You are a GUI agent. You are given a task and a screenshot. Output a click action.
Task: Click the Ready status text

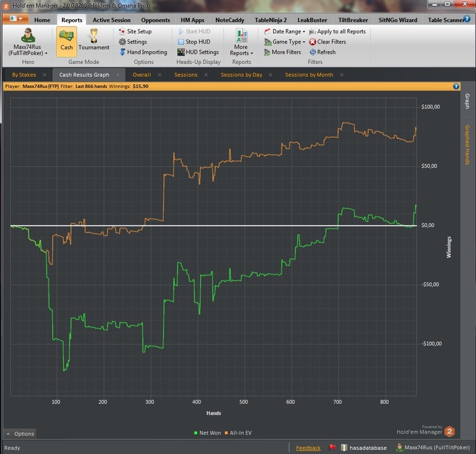coord(12,448)
